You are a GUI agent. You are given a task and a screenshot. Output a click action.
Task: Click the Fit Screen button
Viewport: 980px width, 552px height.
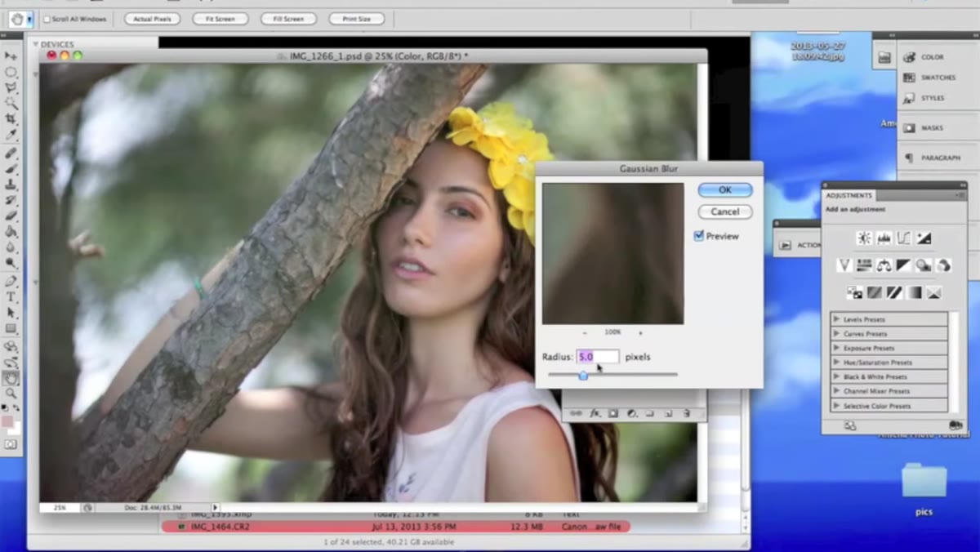point(220,19)
